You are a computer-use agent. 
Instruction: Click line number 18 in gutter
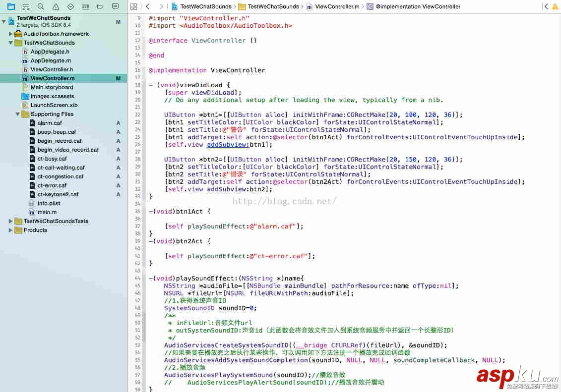[x=138, y=85]
